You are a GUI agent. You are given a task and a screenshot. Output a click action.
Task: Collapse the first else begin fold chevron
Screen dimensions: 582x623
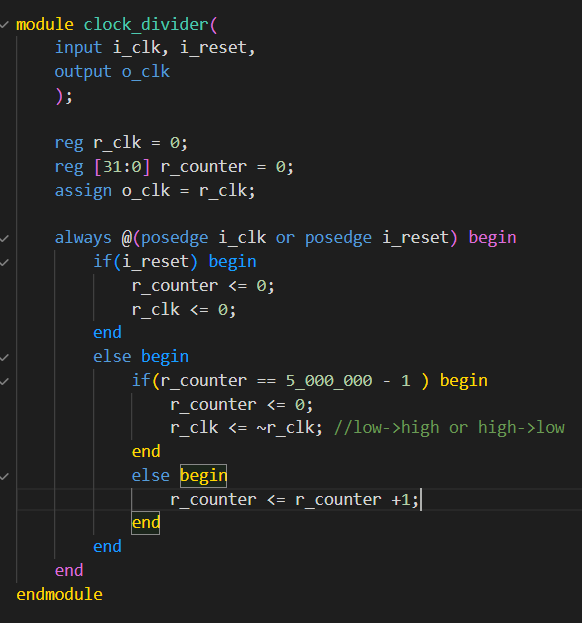coord(4,357)
